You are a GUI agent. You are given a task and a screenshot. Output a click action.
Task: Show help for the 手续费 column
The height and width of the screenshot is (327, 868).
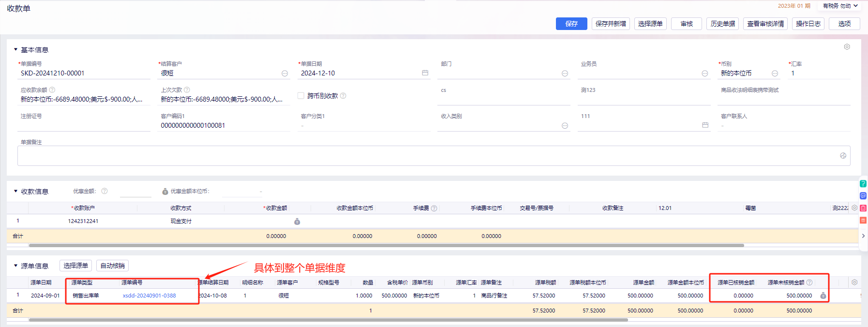point(434,208)
